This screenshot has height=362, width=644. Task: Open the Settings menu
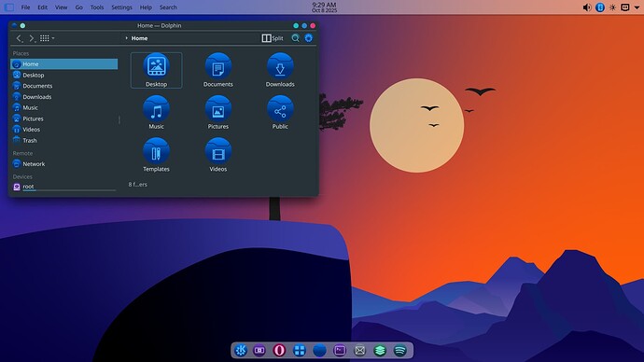click(x=121, y=7)
